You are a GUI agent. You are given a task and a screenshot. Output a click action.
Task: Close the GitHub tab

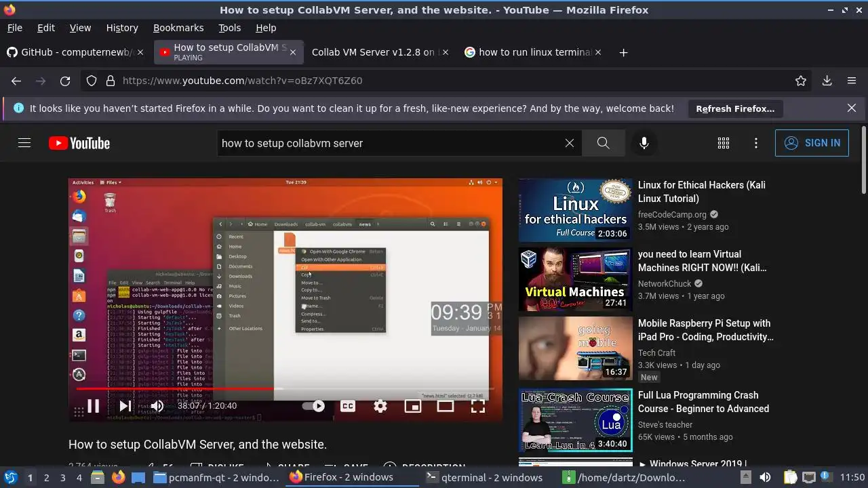click(140, 52)
